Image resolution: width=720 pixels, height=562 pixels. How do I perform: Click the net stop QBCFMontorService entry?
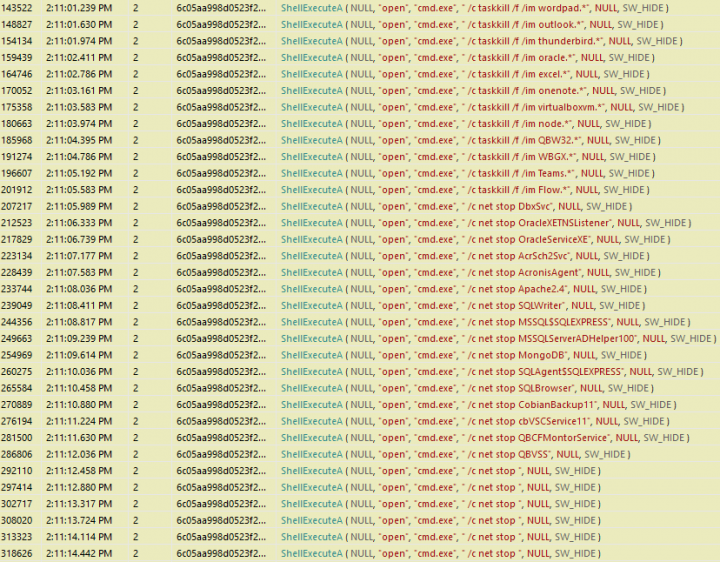tap(360, 438)
